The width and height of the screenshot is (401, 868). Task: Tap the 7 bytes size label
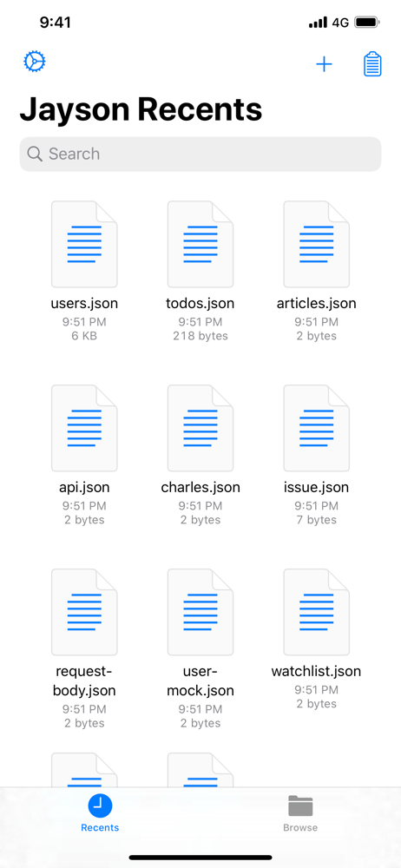pyautogui.click(x=316, y=520)
